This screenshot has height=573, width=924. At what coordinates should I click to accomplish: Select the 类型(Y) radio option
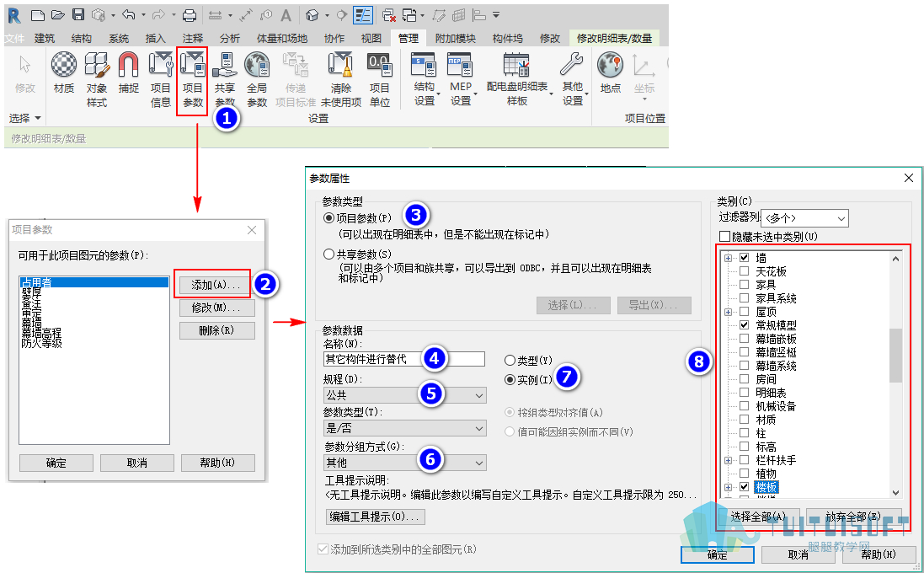pyautogui.click(x=510, y=360)
